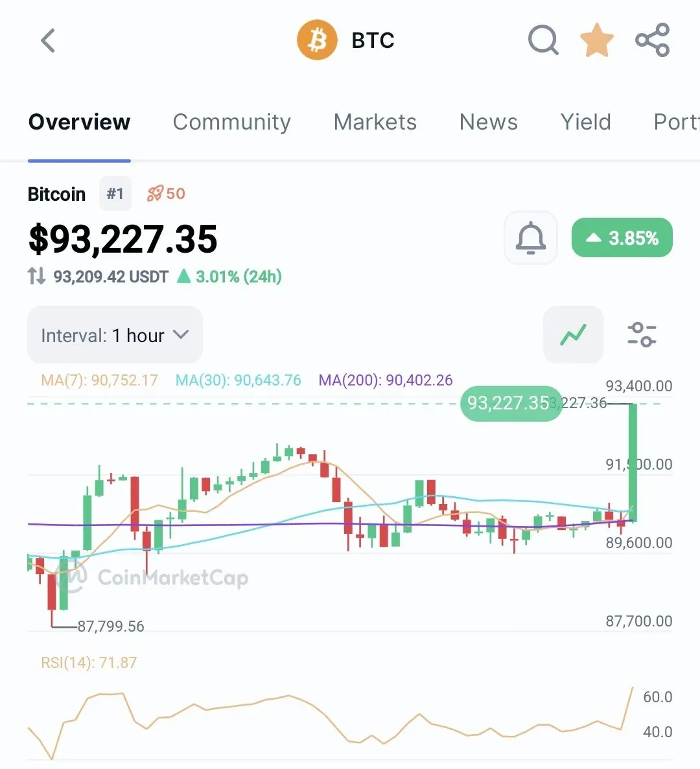Tap the back arrow icon
700x769 pixels.
click(x=48, y=40)
